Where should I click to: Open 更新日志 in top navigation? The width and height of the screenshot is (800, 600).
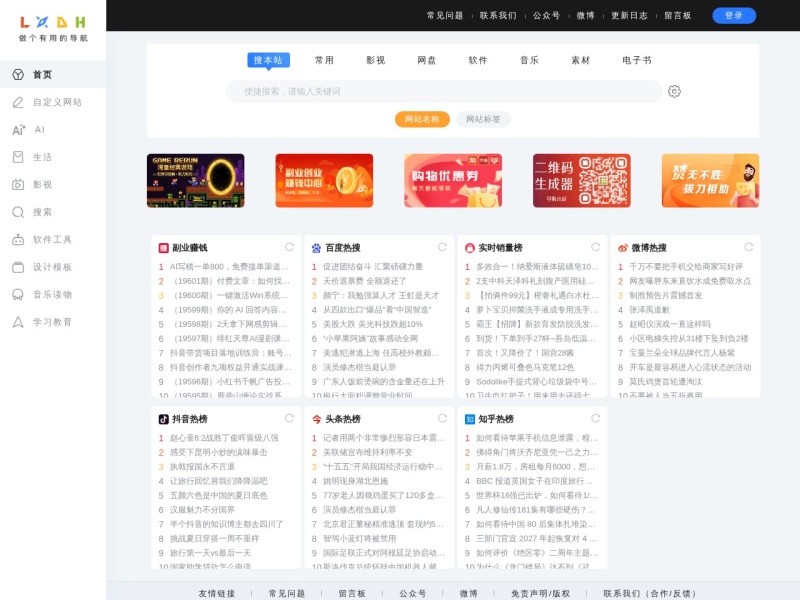(x=630, y=15)
